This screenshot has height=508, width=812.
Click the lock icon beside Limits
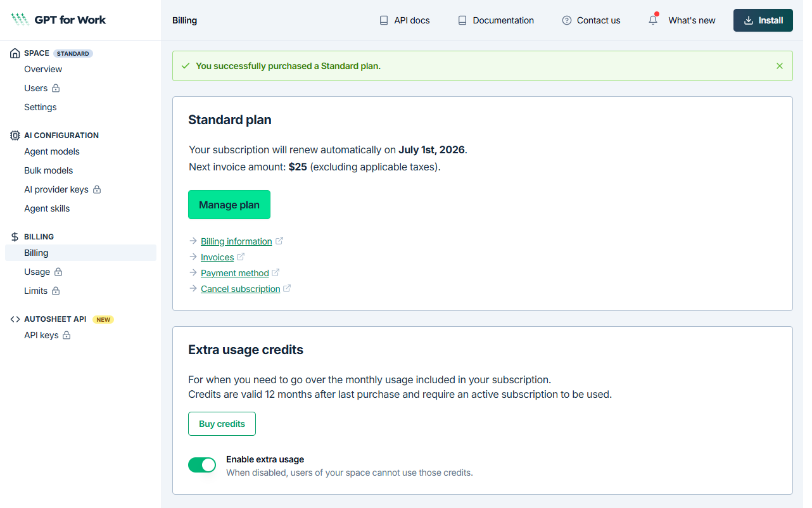coord(56,291)
